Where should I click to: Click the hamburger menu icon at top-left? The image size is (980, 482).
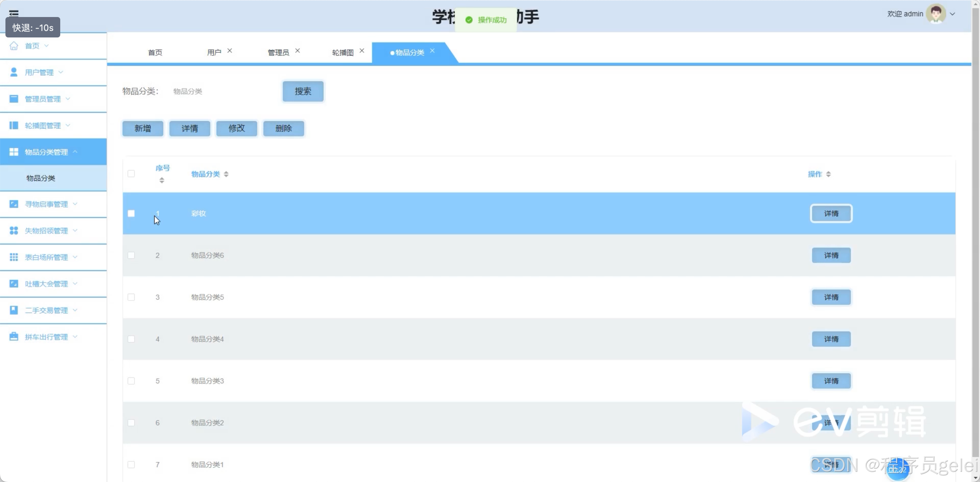coord(14,13)
